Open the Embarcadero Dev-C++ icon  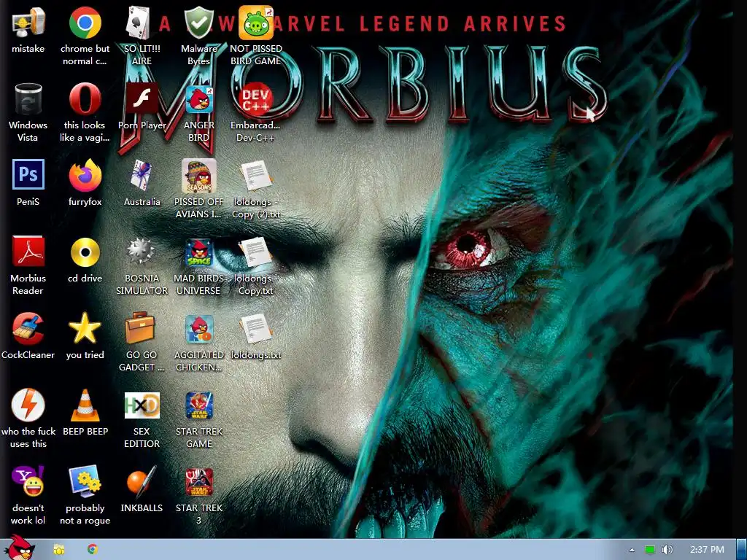[x=256, y=99]
